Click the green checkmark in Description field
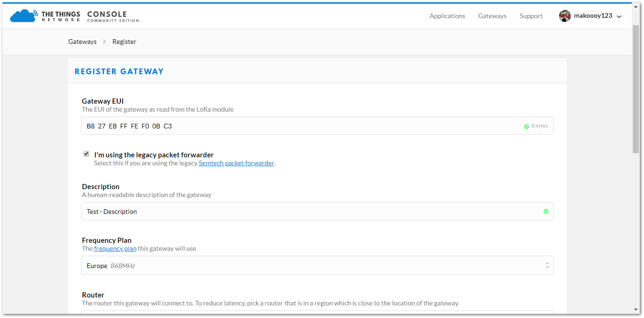The image size is (644, 318). coord(546,212)
